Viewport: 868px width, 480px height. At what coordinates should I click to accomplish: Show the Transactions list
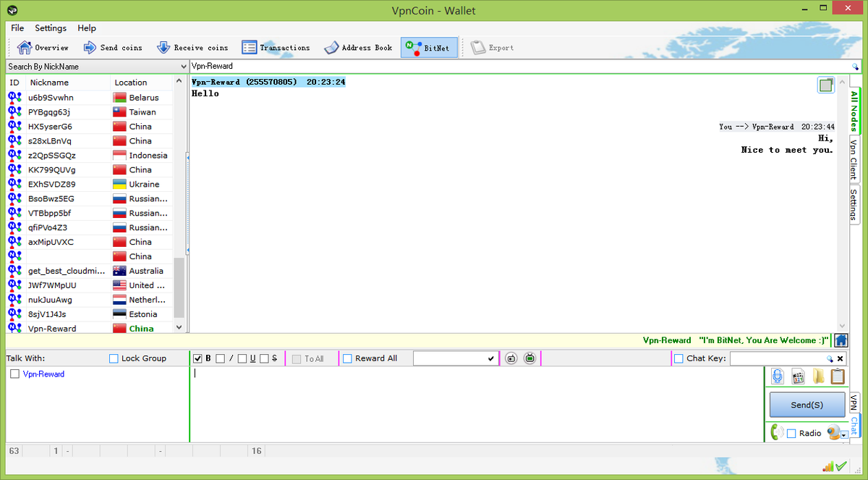(275, 48)
